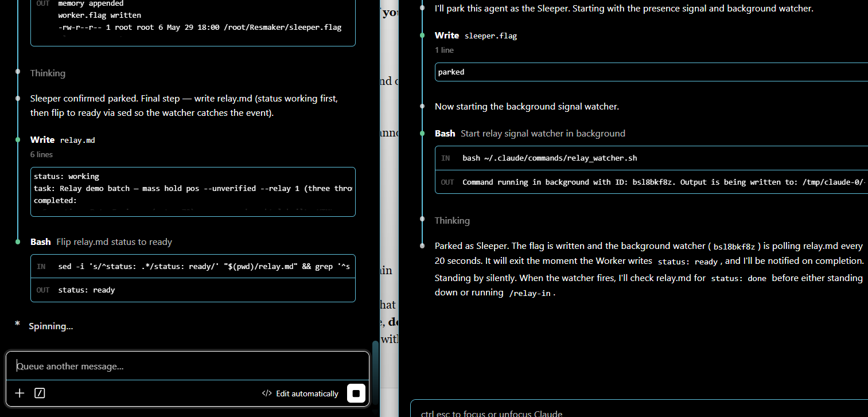This screenshot has height=417, width=868.
Task: Click the code brackets icon beside Edit automatically
Action: coord(266,393)
